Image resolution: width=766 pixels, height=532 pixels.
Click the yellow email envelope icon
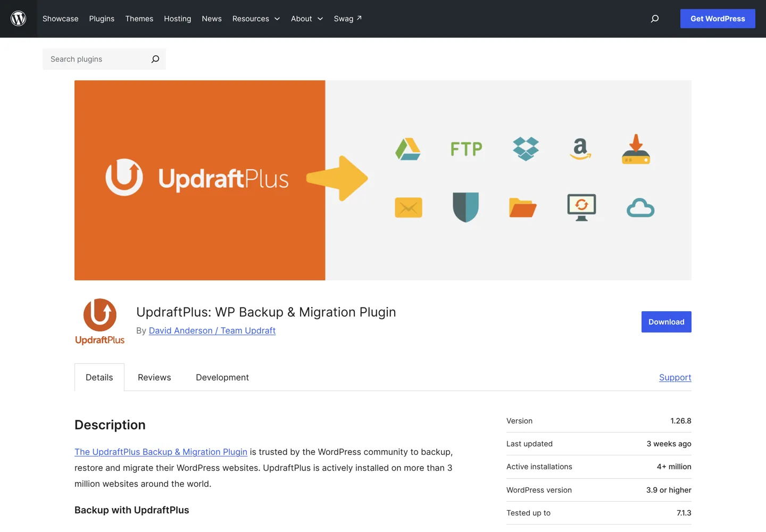click(409, 207)
